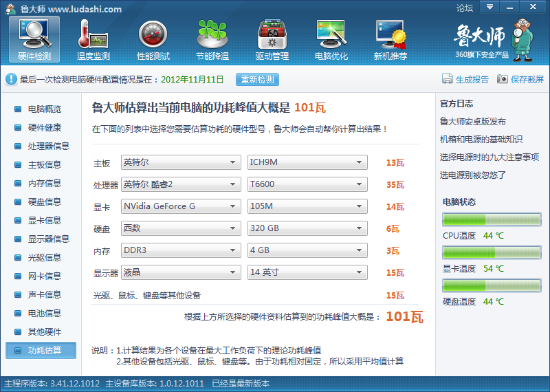Click 保存截屏 text link

527,79
